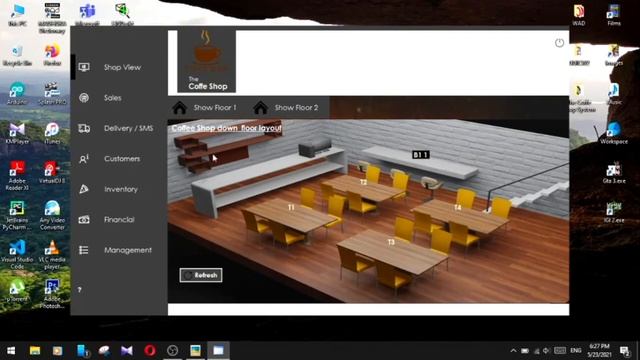Open the Customers section
The image size is (640, 360).
tap(122, 159)
